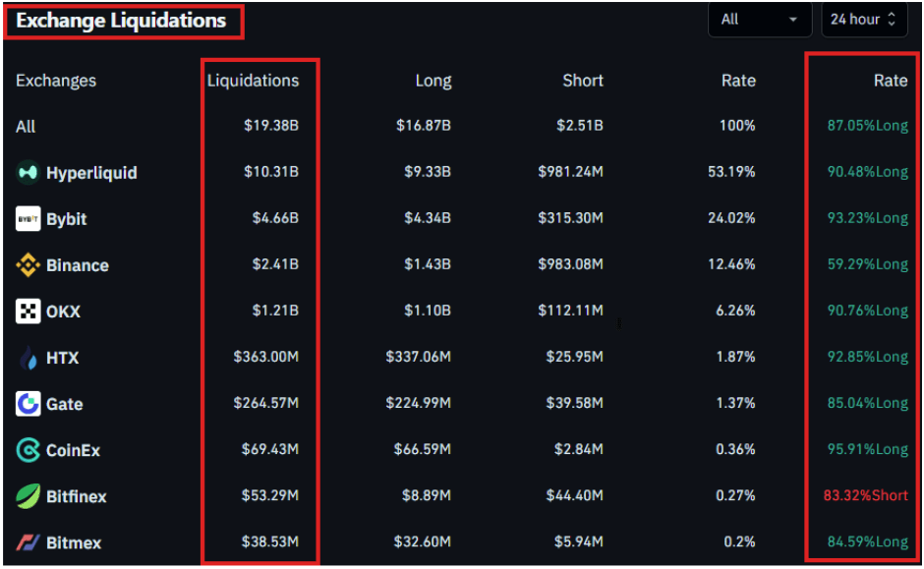Click the Gate exchange logo icon
924x569 pixels.
(29, 404)
